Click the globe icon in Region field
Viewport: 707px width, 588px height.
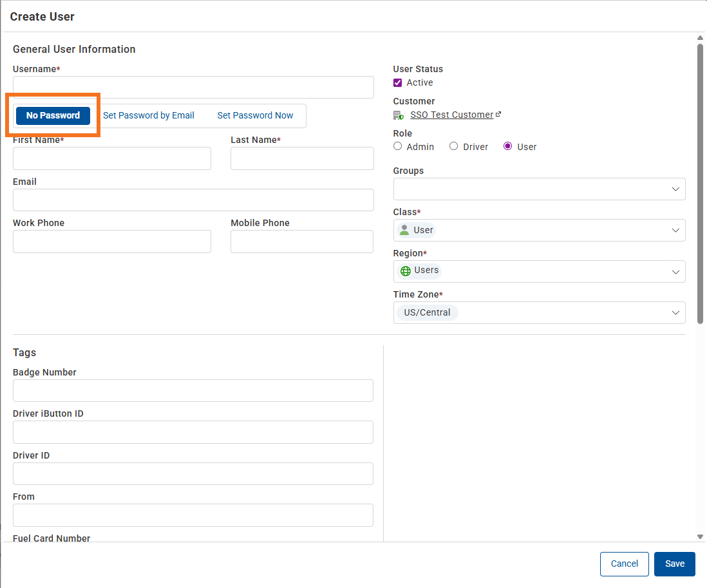[406, 270]
